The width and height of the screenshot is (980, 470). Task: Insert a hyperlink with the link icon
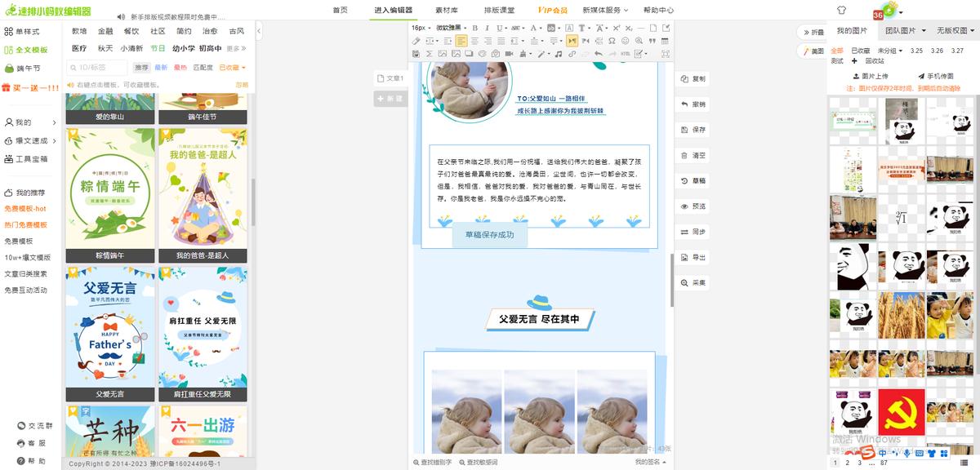(571, 54)
